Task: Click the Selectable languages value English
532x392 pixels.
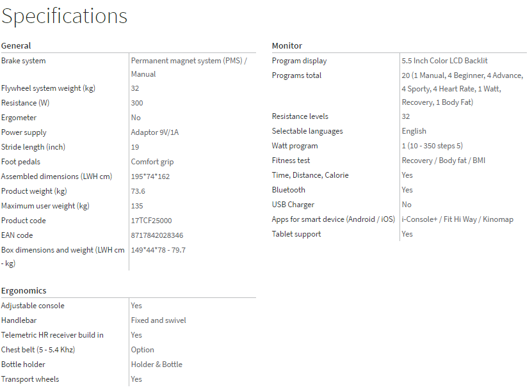Action: (x=414, y=131)
